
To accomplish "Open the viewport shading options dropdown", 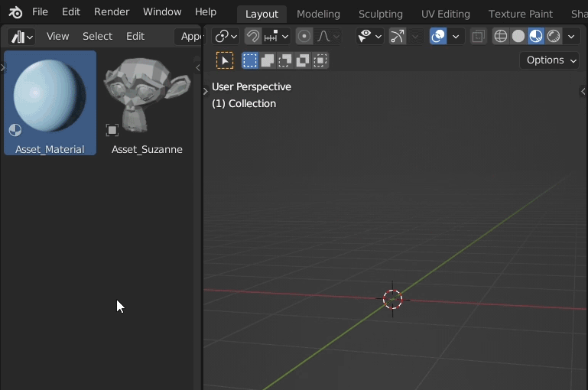I will tap(571, 37).
